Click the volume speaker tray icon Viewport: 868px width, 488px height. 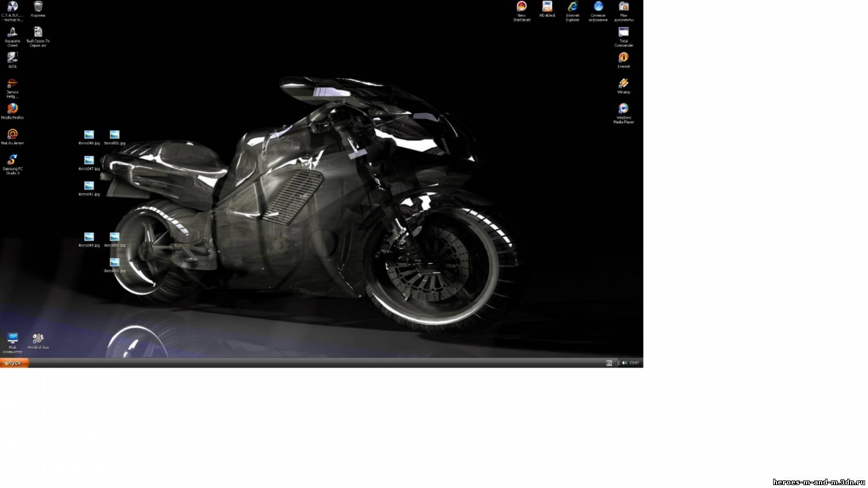pos(624,363)
